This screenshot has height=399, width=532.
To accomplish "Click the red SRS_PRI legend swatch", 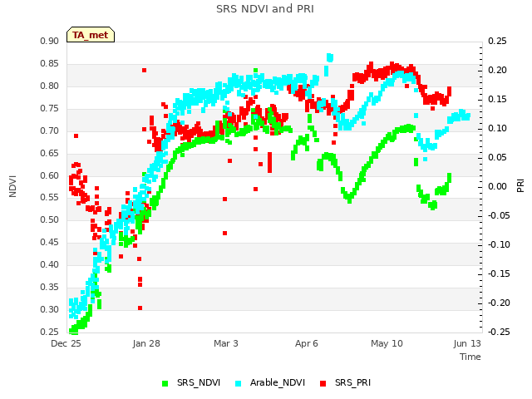I will (x=323, y=384).
